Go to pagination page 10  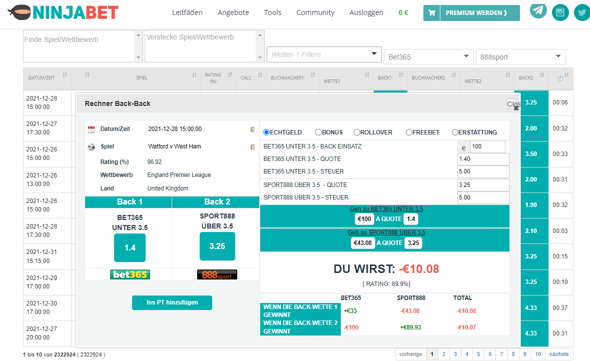pyautogui.click(x=538, y=354)
